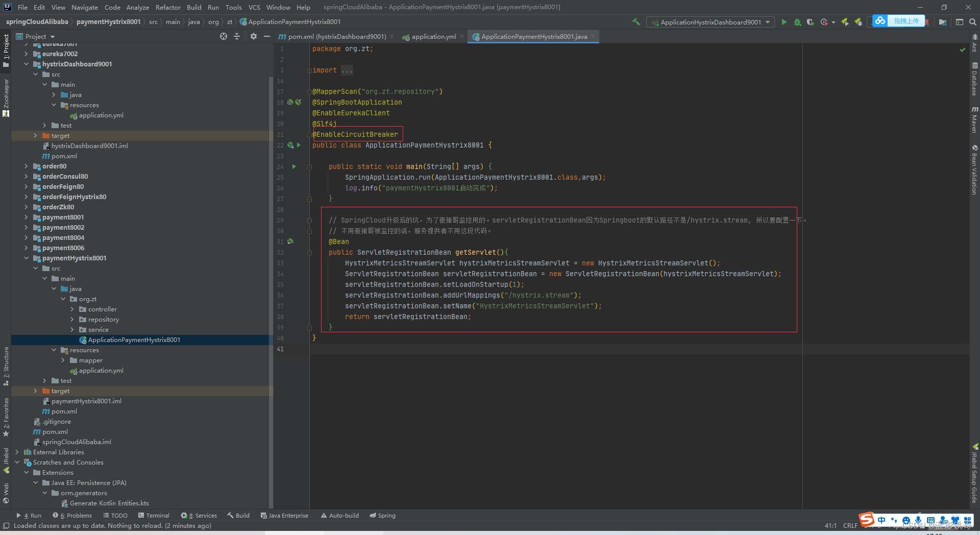Expand the controller package
Screen dimensions: 980x535
(72, 309)
